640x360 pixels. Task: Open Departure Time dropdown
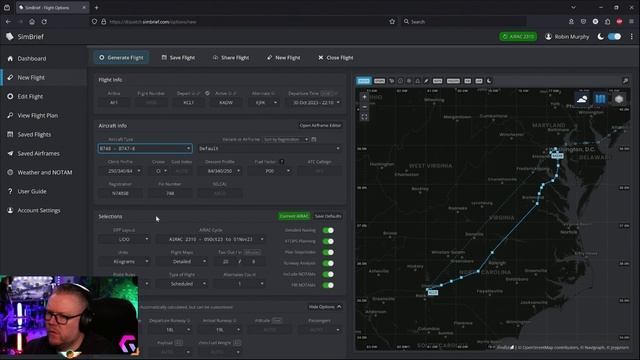(x=314, y=102)
